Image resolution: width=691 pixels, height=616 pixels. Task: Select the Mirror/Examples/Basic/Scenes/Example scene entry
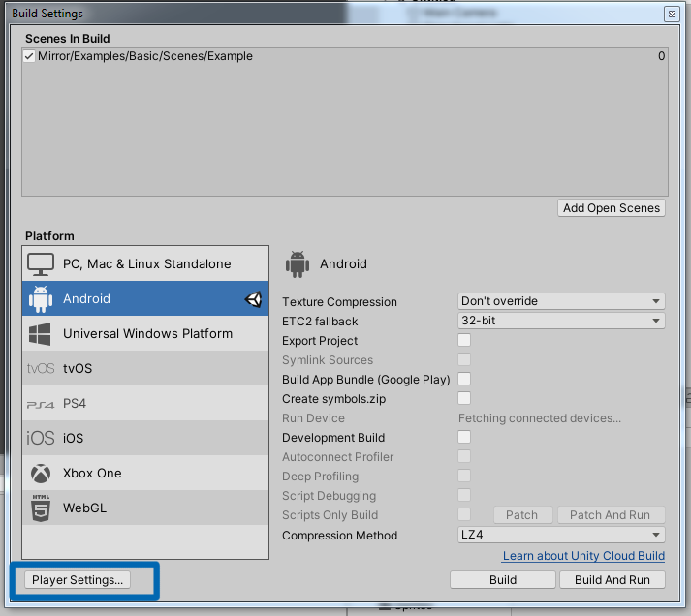point(345,56)
